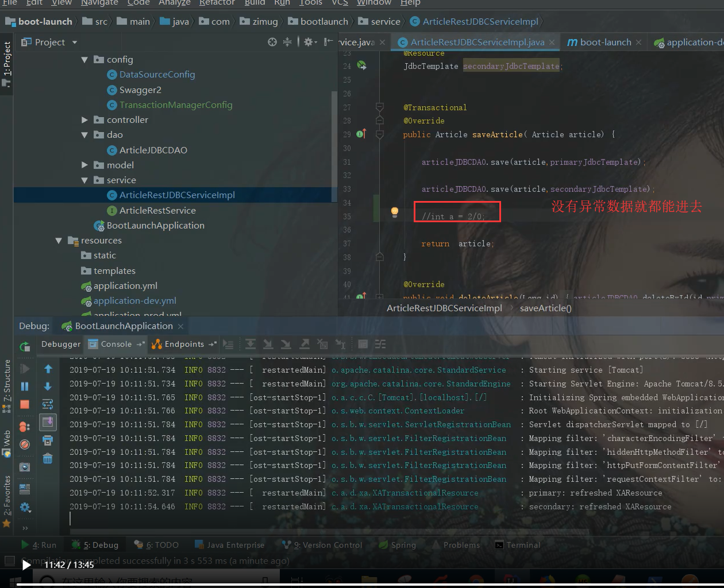The height and width of the screenshot is (588, 724).
Task: Click saveArticle() in editor breadcrumb
Action: coord(545,308)
